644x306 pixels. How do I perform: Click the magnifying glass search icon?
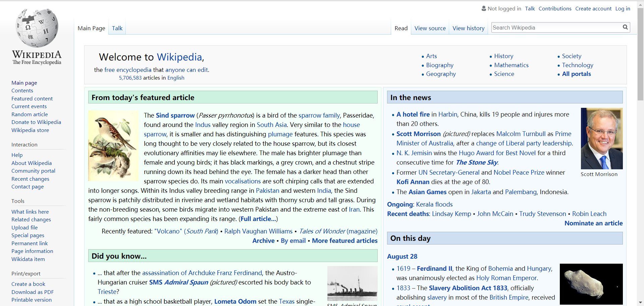(625, 27)
